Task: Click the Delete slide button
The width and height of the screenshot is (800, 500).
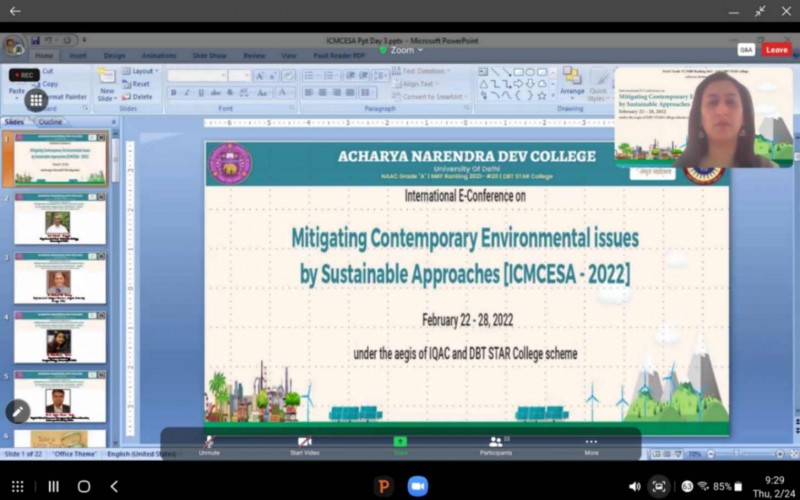Action: (137, 96)
